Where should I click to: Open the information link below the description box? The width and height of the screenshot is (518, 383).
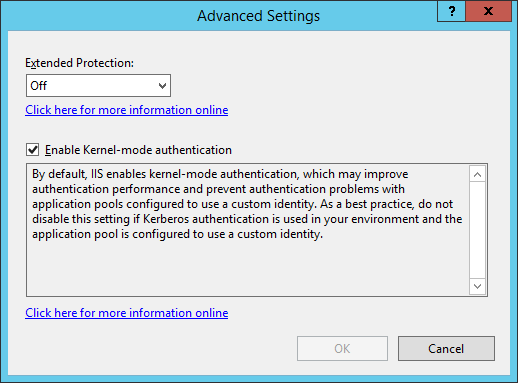(127, 313)
